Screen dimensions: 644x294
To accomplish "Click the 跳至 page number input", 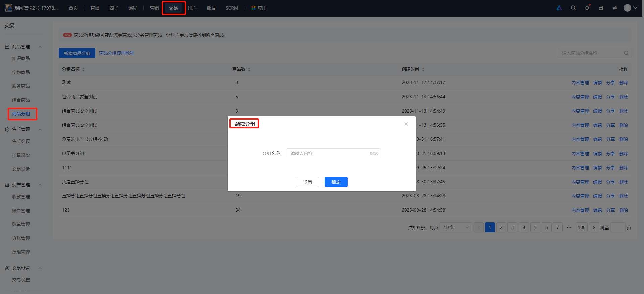I will click(618, 227).
